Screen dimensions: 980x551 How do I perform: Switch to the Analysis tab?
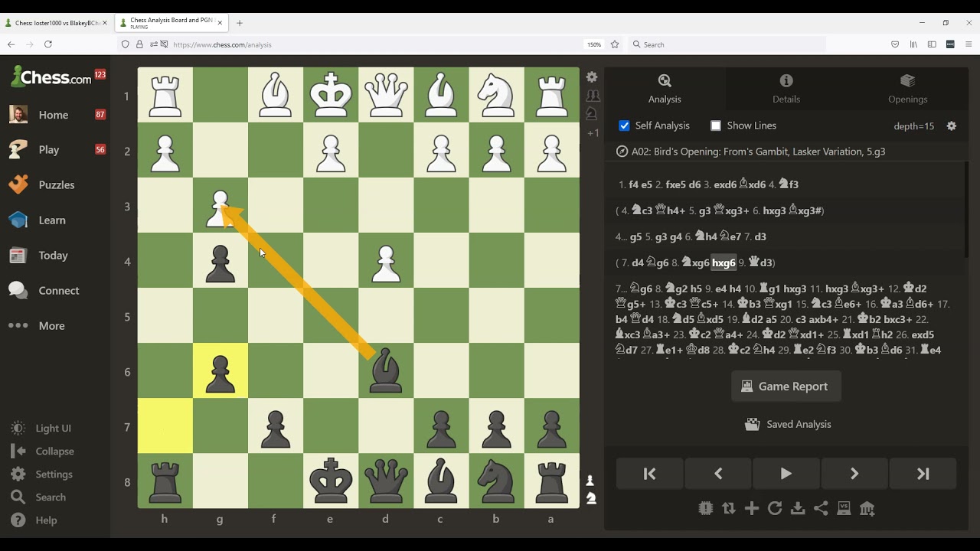click(x=665, y=89)
